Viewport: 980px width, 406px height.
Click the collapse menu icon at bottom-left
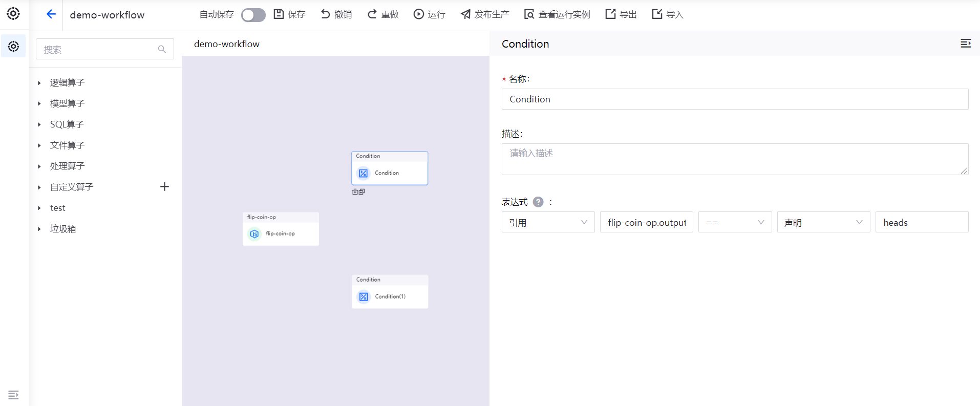[x=14, y=395]
